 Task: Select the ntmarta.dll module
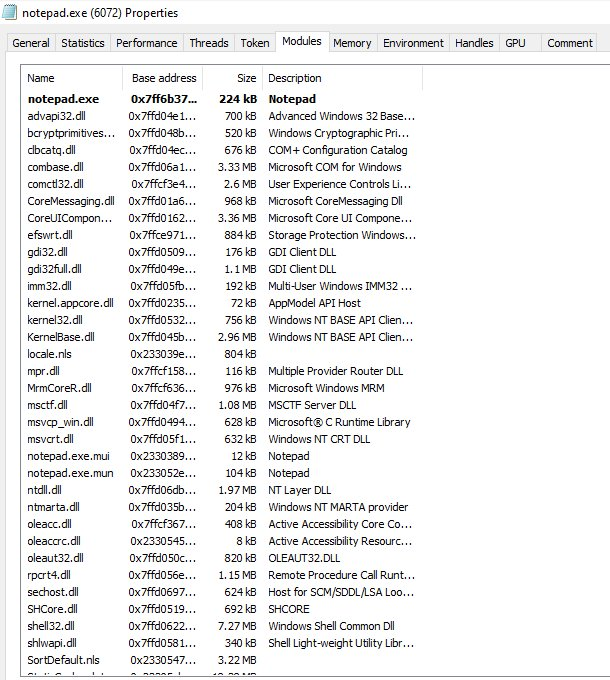(x=222, y=507)
